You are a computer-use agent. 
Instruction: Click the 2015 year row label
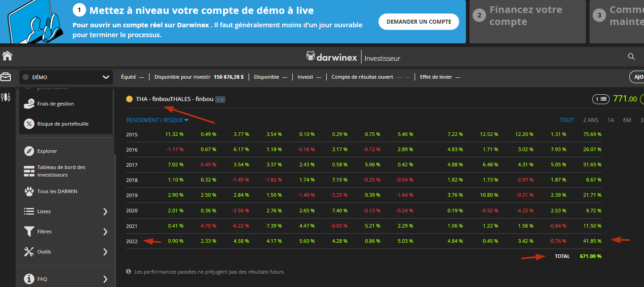[132, 134]
